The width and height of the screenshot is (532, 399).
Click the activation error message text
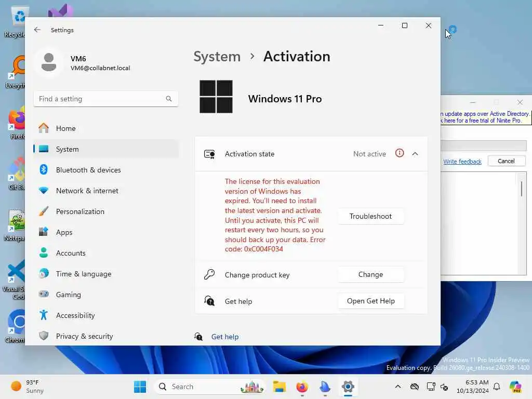tap(275, 215)
